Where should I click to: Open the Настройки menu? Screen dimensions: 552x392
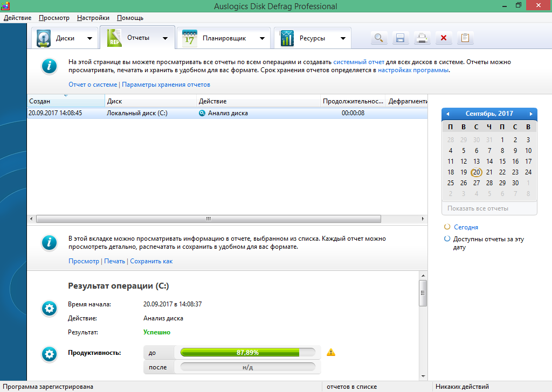pyautogui.click(x=92, y=17)
